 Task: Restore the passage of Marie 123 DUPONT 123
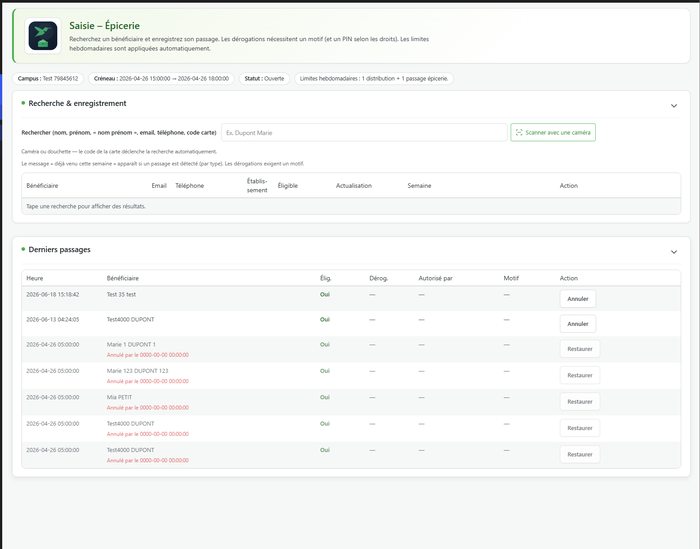pyautogui.click(x=579, y=375)
